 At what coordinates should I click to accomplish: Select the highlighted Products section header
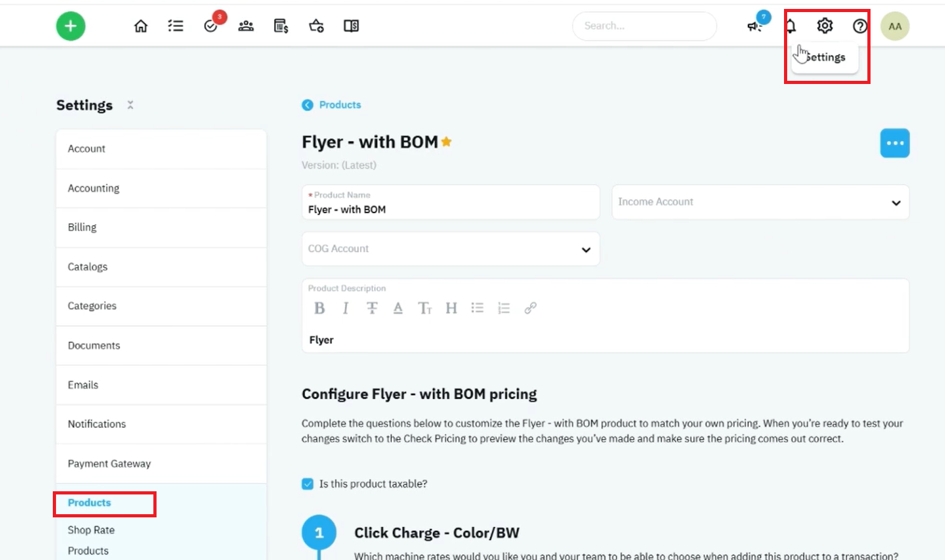tap(89, 503)
